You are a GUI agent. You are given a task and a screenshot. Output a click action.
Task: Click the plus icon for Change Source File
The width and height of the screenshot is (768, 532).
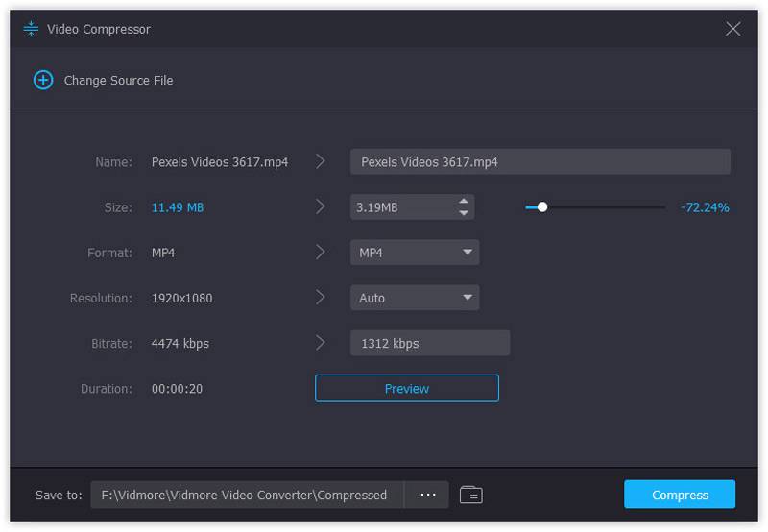(43, 81)
